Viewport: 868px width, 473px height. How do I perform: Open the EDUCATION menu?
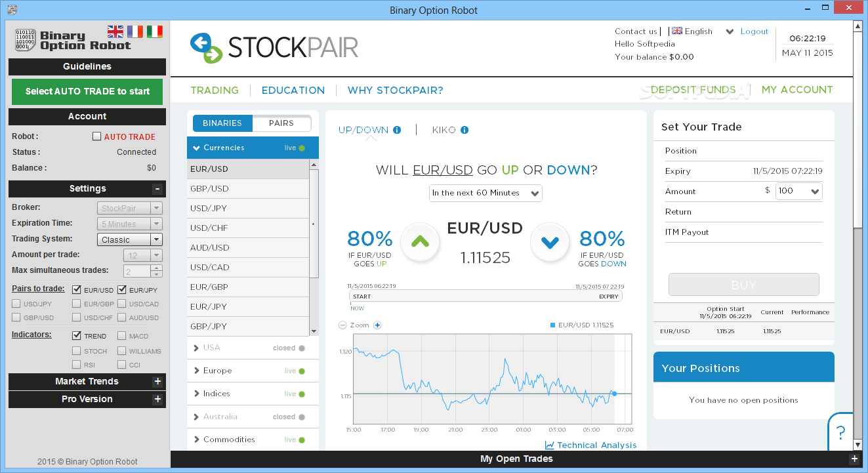click(293, 91)
